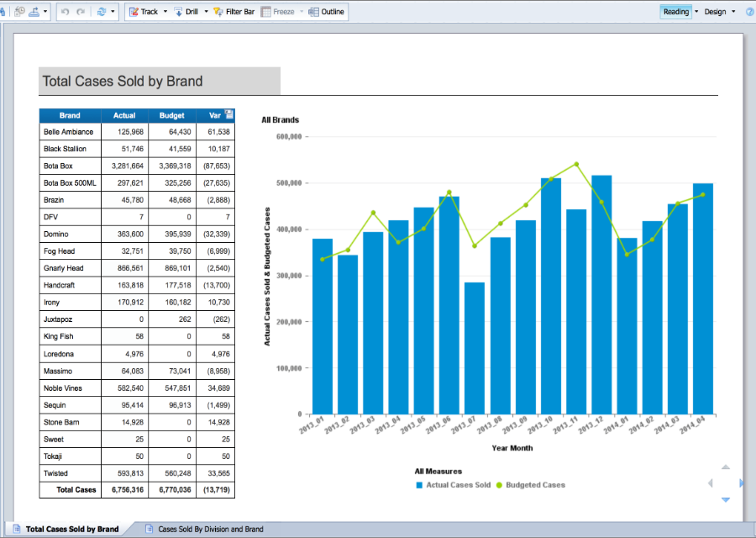Open the Track dropdown arrow

point(165,12)
